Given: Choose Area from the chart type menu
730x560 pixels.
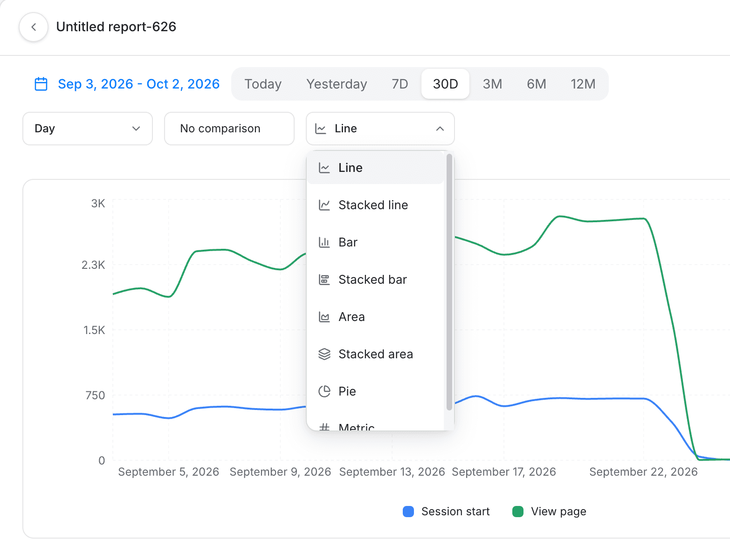Looking at the screenshot, I should coord(376,317).
